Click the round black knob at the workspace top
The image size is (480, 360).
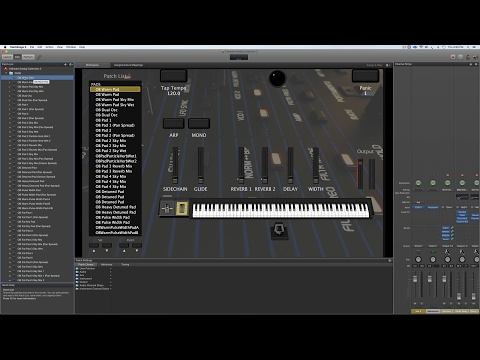277,78
